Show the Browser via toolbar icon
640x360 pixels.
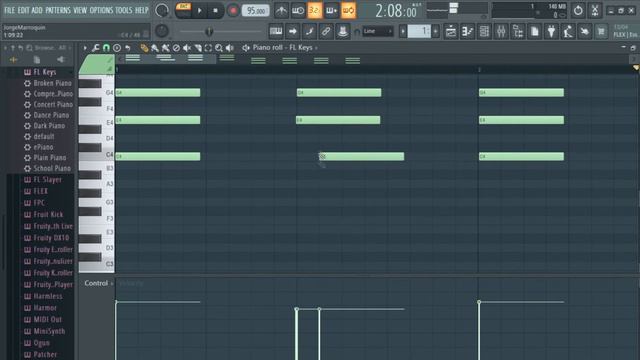(518, 31)
